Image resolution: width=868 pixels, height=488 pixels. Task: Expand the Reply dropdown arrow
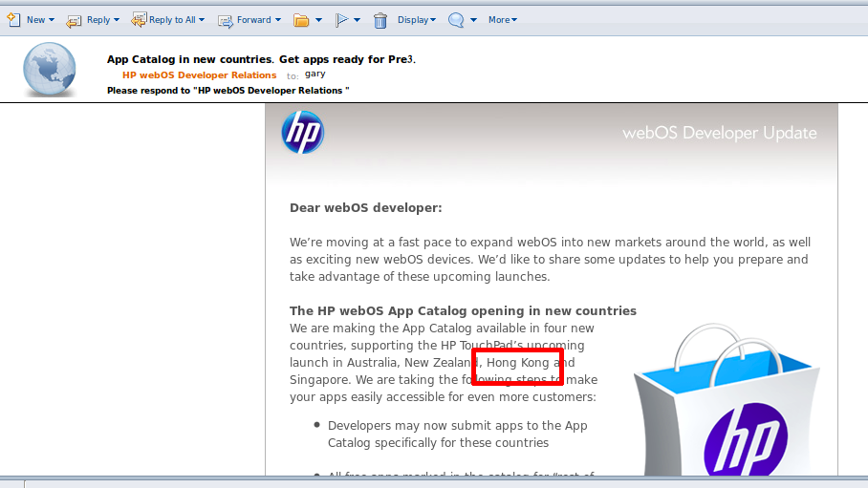pos(117,20)
